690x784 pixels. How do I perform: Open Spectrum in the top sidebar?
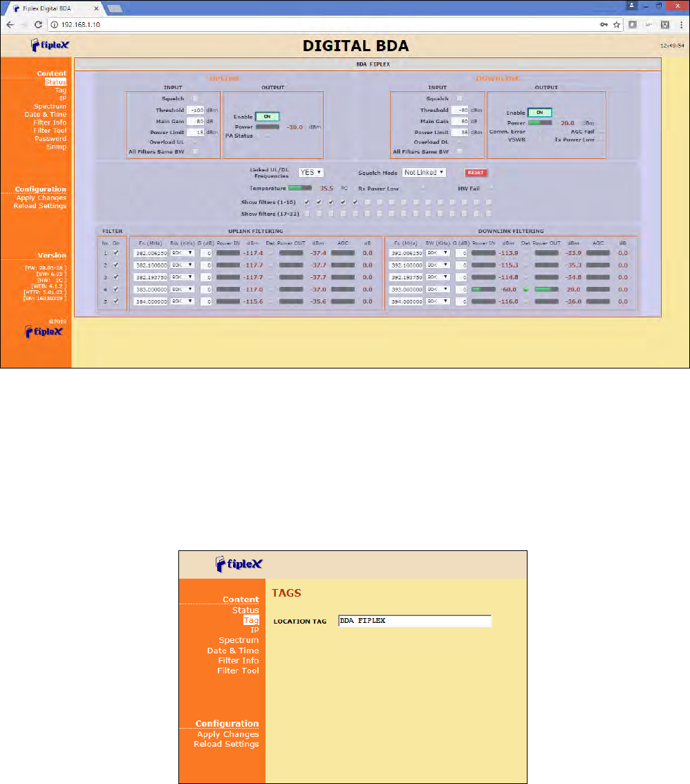pyautogui.click(x=50, y=106)
